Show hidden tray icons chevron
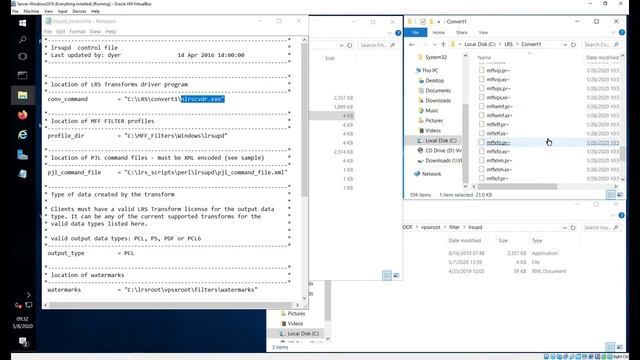 coord(28,294)
